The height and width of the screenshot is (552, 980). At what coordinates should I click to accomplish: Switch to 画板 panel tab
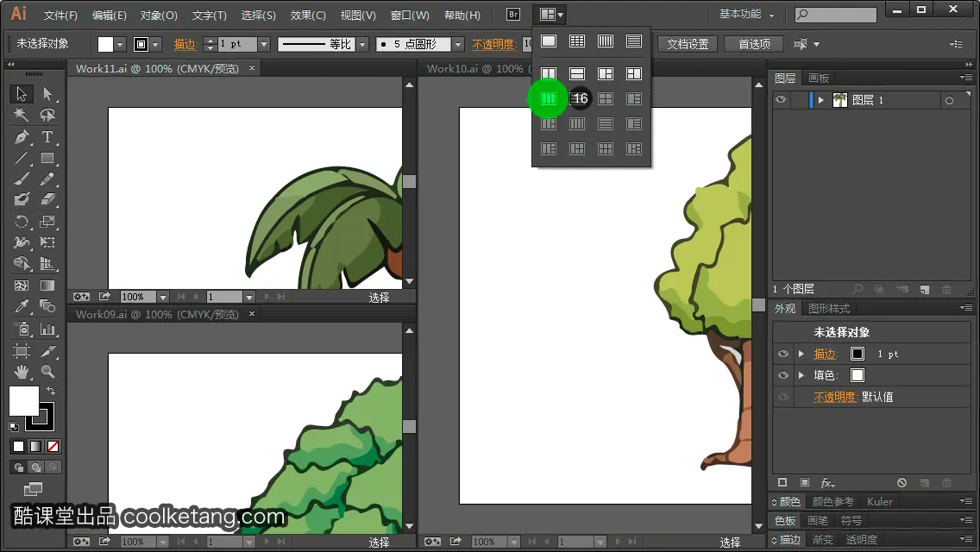click(818, 78)
